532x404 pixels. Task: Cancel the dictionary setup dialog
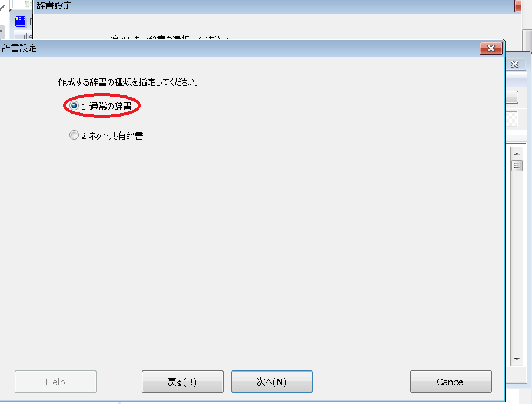451,382
